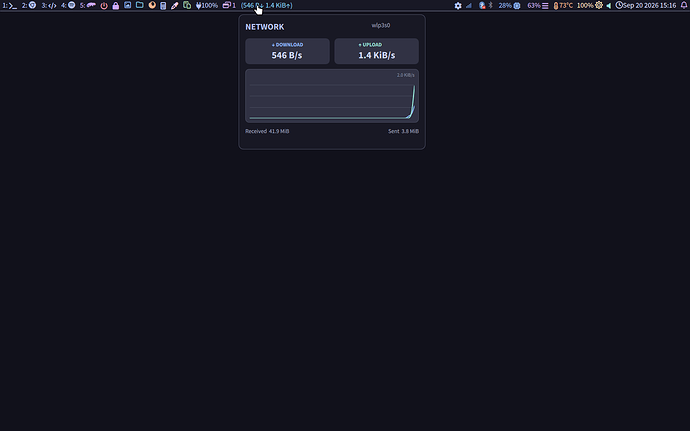
Task: Click the Download 546 B/s card
Action: click(x=287, y=51)
